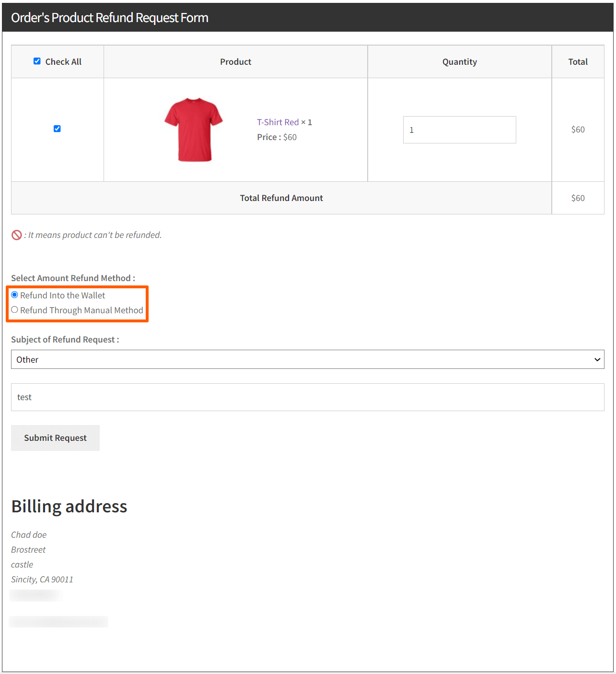
Task: Click the Billing address heading
Action: point(69,507)
